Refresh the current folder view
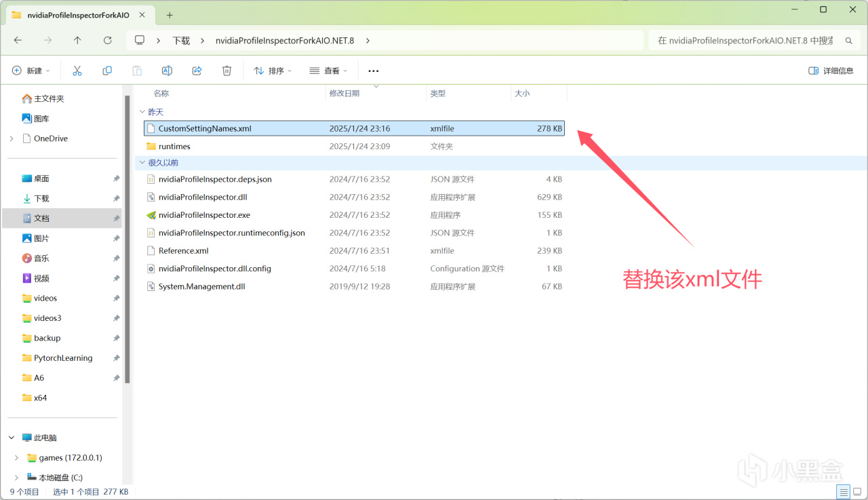Screen dimensions: 868x500 pyautogui.click(x=107, y=41)
